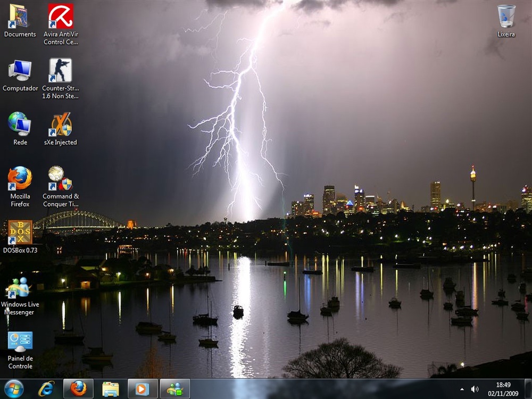Screen dimensions: 532x399
Task: Expand the hidden system tray icons arrow
Action: (461, 389)
